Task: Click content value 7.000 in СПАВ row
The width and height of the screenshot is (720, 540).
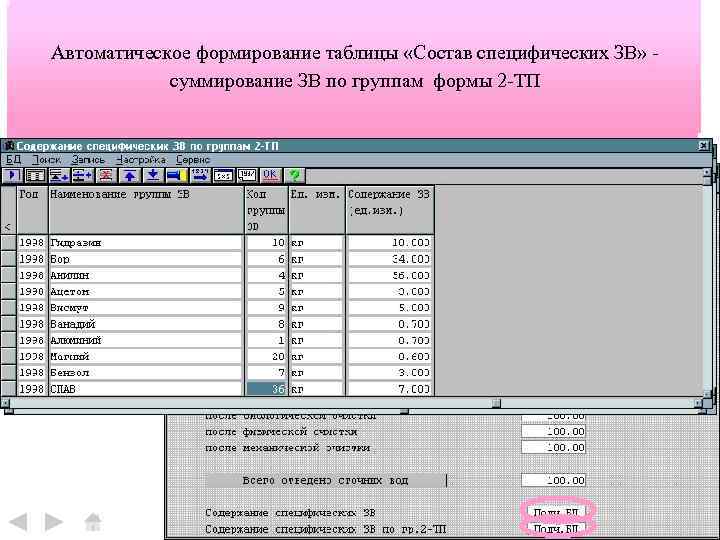Action: [390, 389]
